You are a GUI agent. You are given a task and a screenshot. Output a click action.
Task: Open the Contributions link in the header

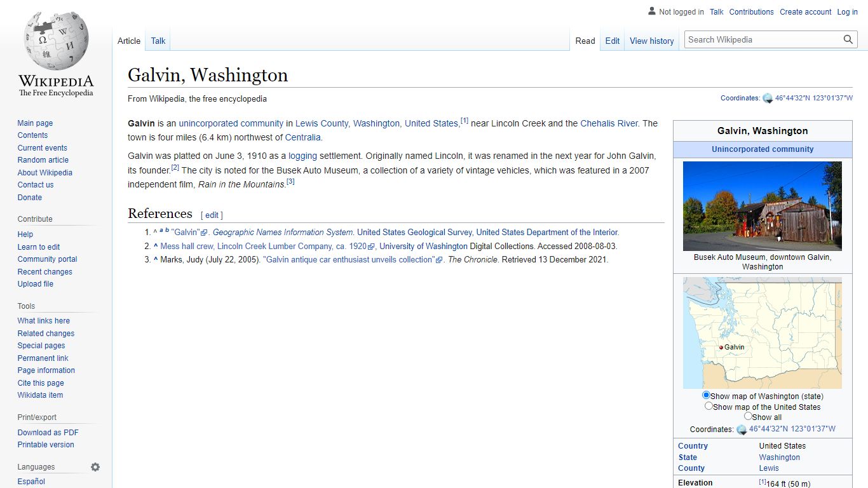click(752, 12)
